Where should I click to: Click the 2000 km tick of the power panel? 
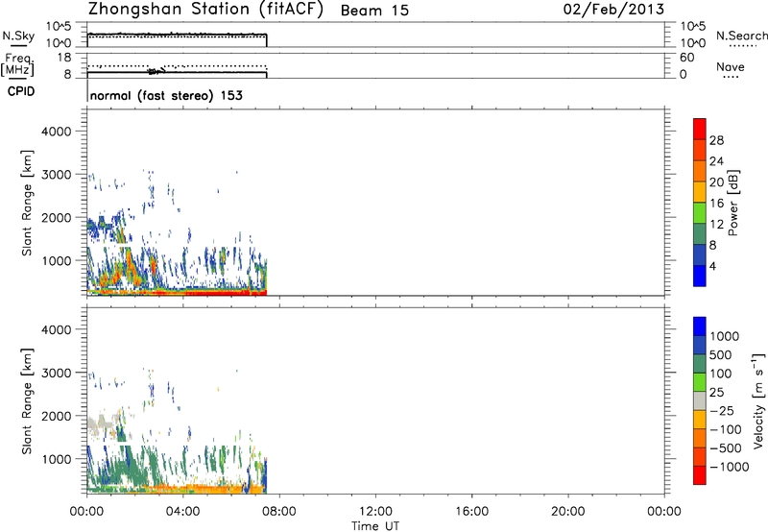(x=57, y=217)
